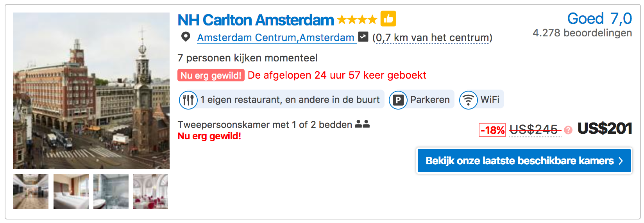
Task: Click the four-star rating icons
Action: [357, 20]
